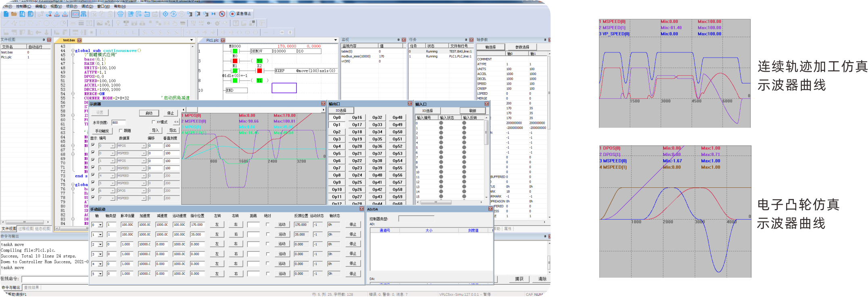
Task: Click the red stop-debug prohibition icon
Action: coord(222,14)
